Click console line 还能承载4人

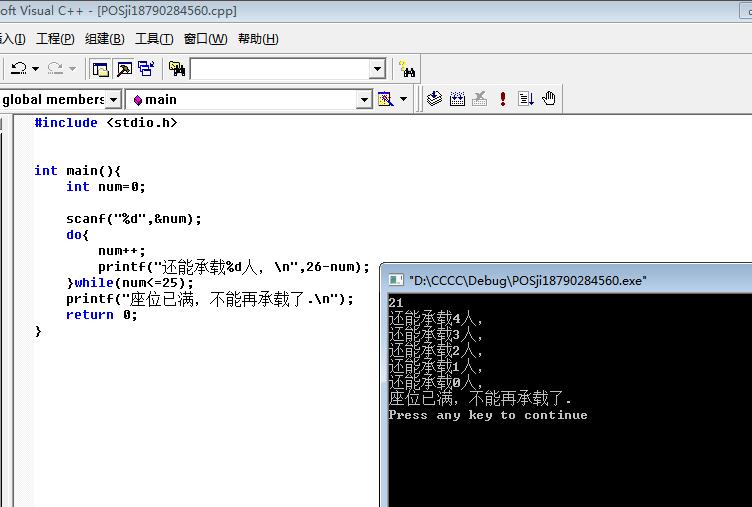coord(435,318)
